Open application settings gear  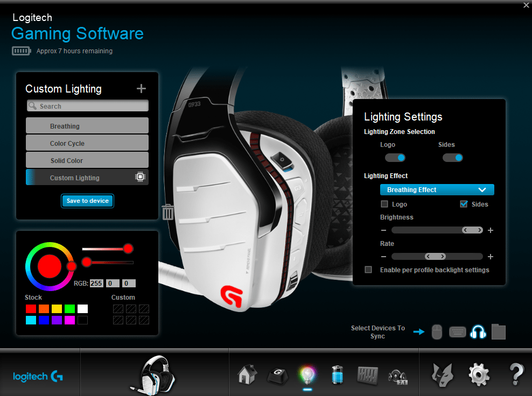point(479,374)
